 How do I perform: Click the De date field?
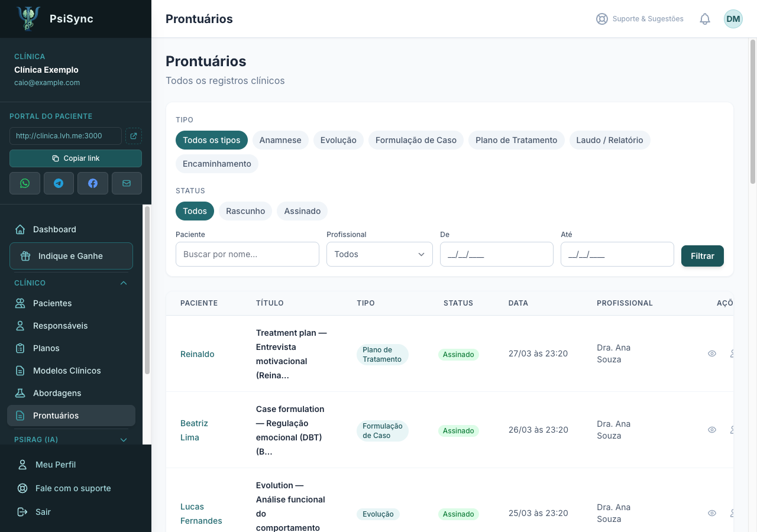point(497,254)
